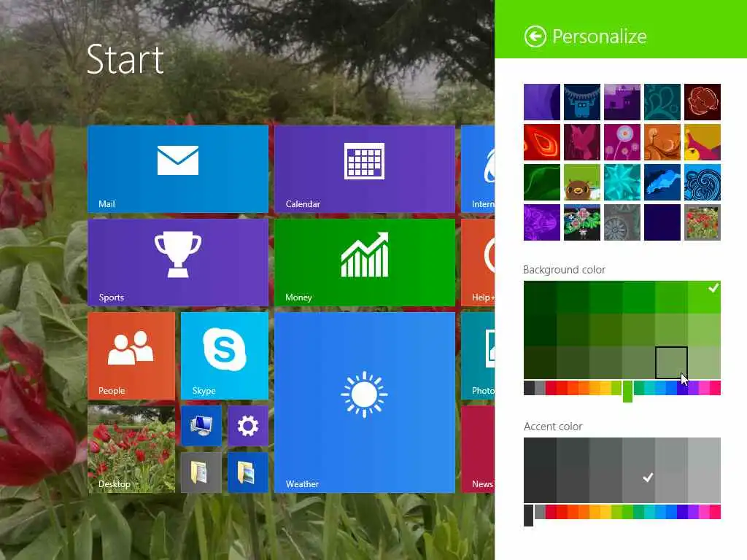
Task: Select the purple castle background pattern
Action: click(622, 102)
